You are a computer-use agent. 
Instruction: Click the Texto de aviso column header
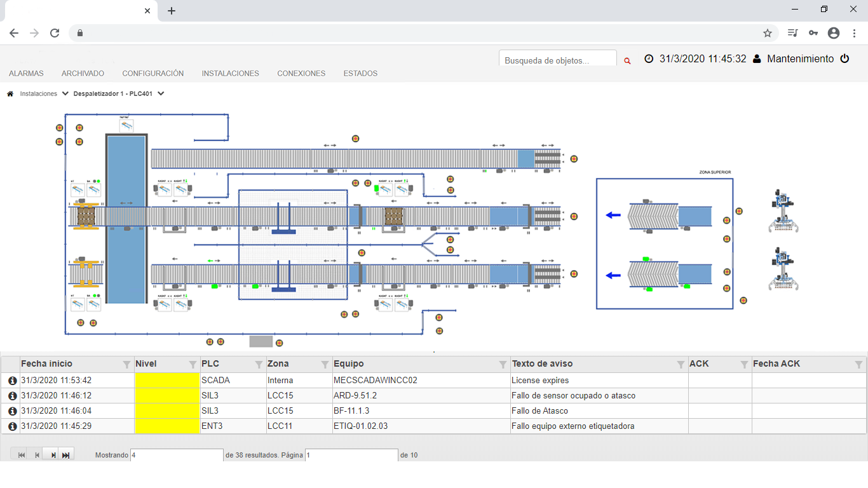tap(542, 364)
